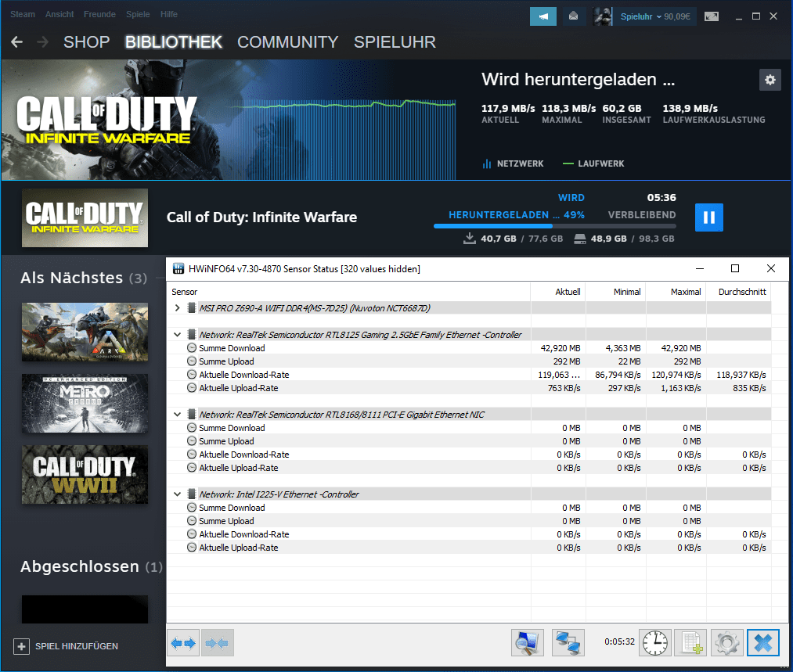This screenshot has height=672, width=793.
Task: Click HWiNFO logging start sheet icon
Action: tap(691, 643)
